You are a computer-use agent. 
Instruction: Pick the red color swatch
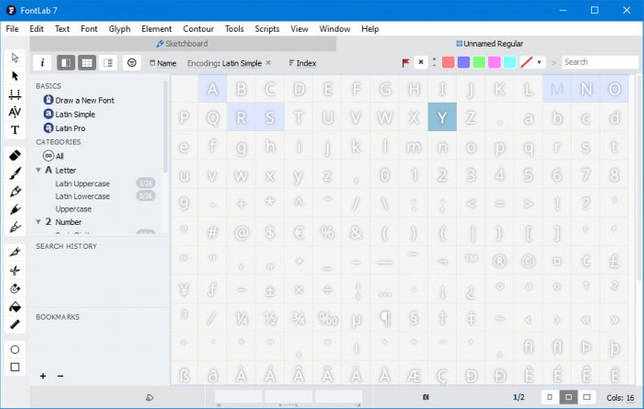448,62
